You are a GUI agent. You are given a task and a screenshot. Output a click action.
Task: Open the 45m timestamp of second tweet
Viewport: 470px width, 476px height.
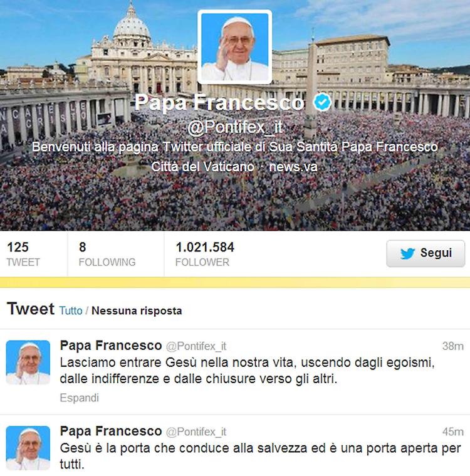(x=452, y=431)
